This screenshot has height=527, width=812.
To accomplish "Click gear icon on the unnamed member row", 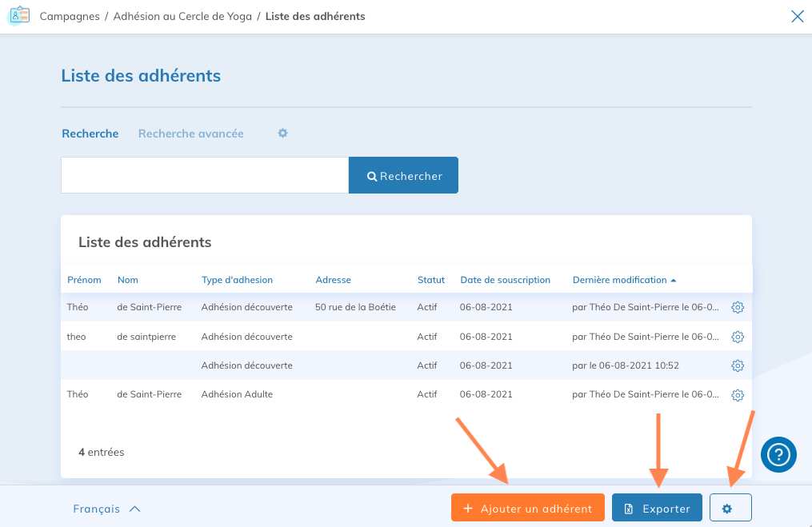I will (738, 365).
